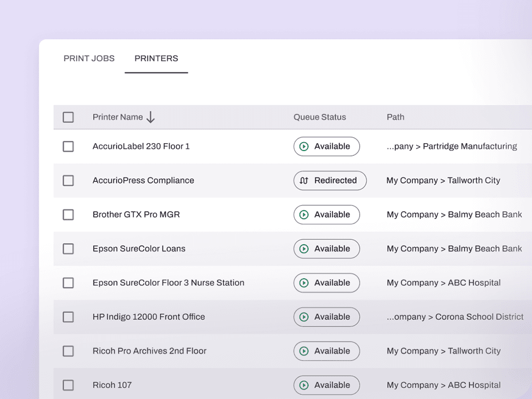Click the redirect arrows icon for AccurioPress Compliance

click(x=304, y=180)
